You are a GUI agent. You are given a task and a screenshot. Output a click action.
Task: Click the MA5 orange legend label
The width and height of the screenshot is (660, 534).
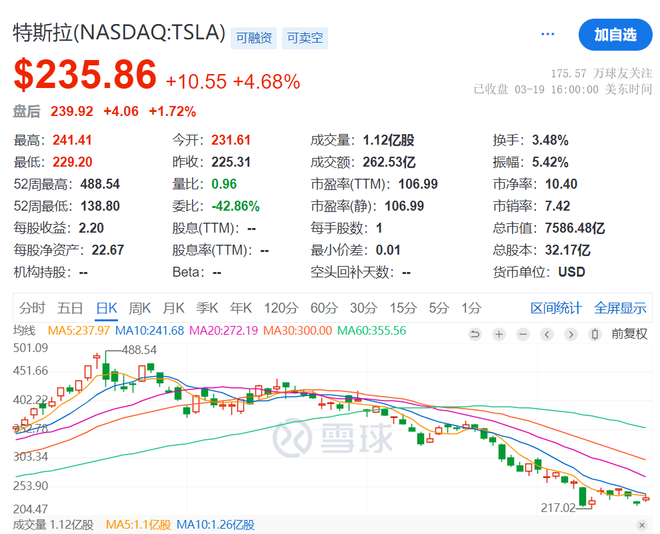(x=80, y=331)
